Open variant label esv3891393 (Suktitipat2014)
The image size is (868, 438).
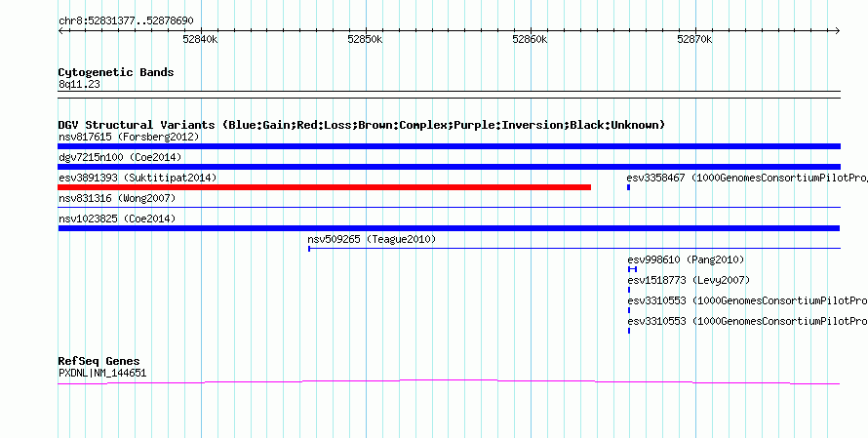[x=138, y=178]
